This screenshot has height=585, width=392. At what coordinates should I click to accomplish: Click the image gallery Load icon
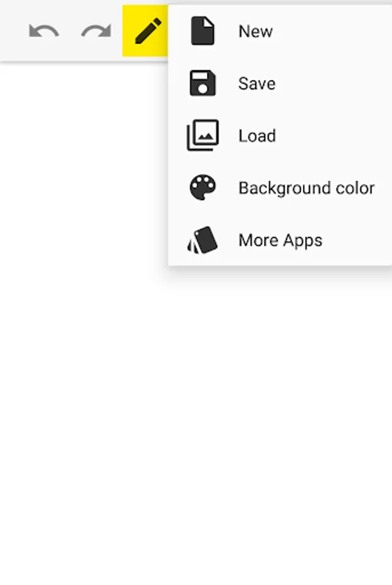[203, 135]
